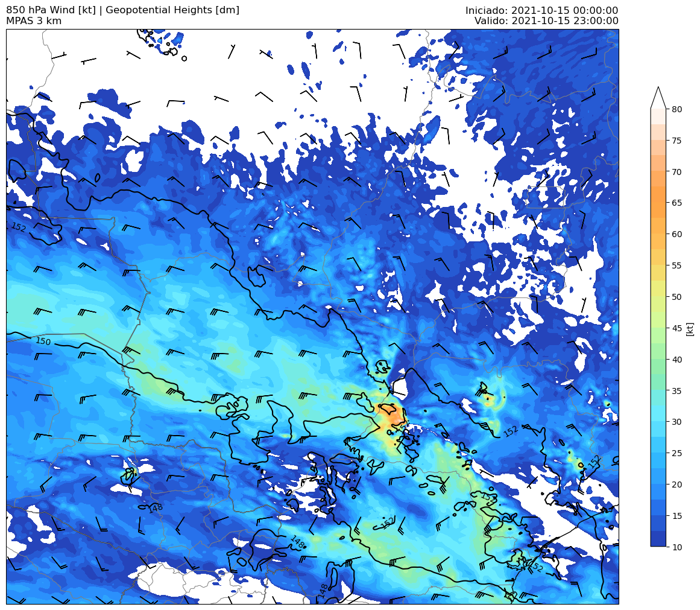Click the colorbar tick label 40
The width and height of the screenshot is (700, 610).
(676, 359)
